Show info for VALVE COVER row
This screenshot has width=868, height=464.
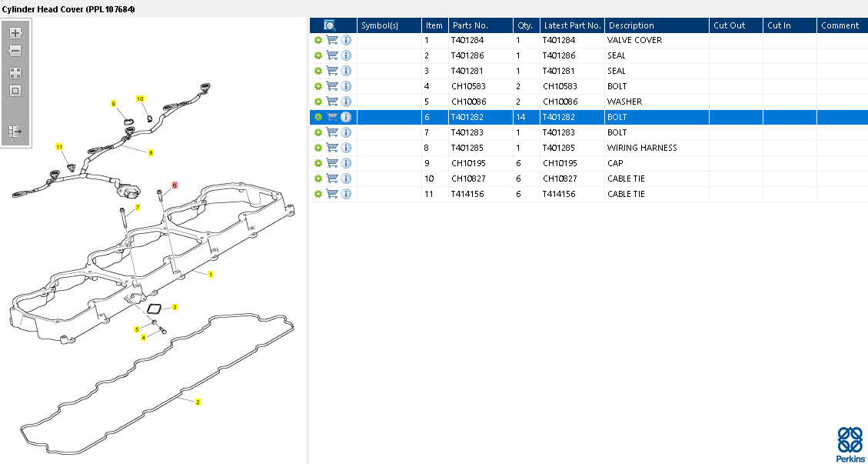(x=346, y=40)
